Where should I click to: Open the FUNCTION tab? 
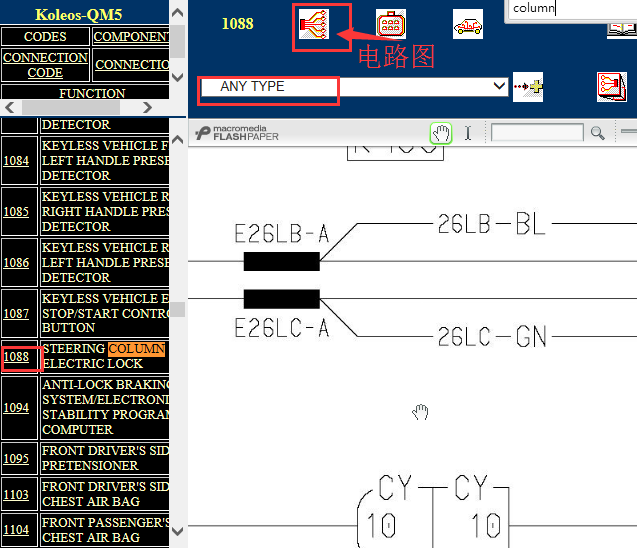pos(92,93)
